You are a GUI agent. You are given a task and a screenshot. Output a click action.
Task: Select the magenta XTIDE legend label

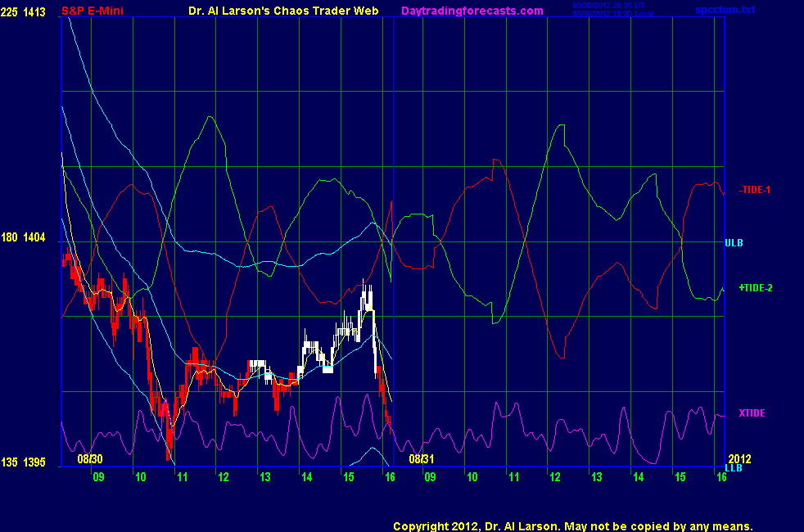pyautogui.click(x=752, y=413)
